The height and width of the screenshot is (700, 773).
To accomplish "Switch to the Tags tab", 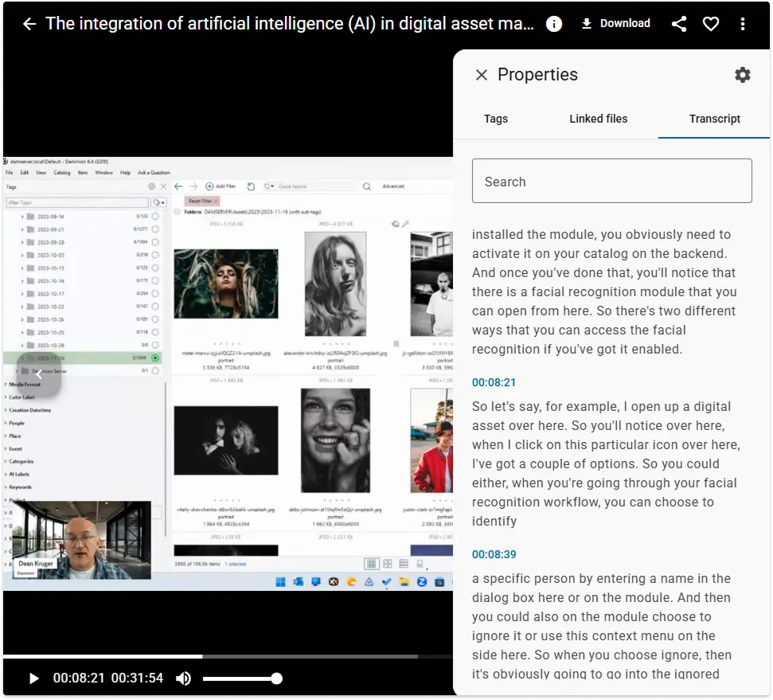I will pyautogui.click(x=495, y=119).
